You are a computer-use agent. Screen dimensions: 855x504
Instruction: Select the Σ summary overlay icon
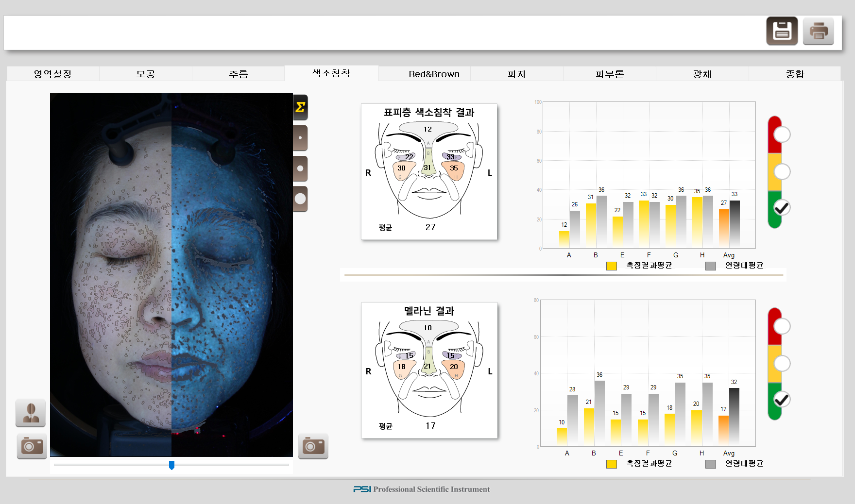(300, 107)
